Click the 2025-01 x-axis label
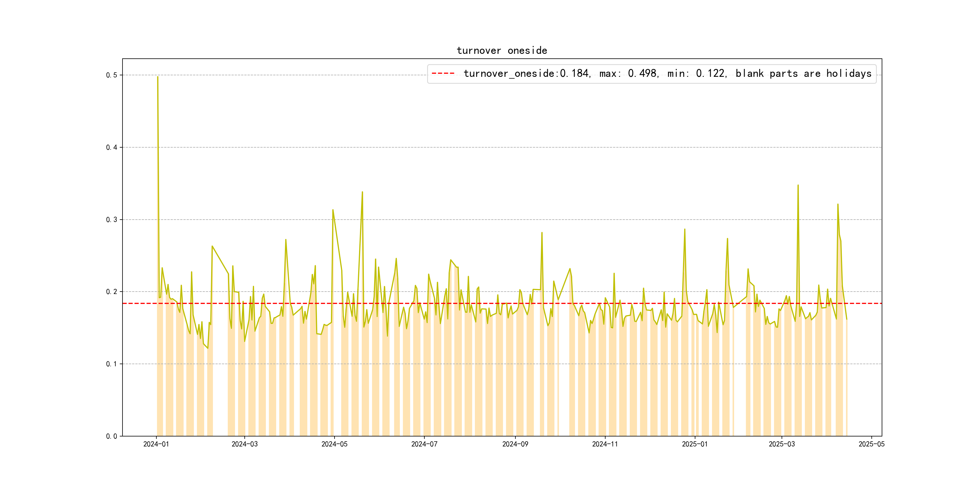The image size is (980, 490). [695, 444]
